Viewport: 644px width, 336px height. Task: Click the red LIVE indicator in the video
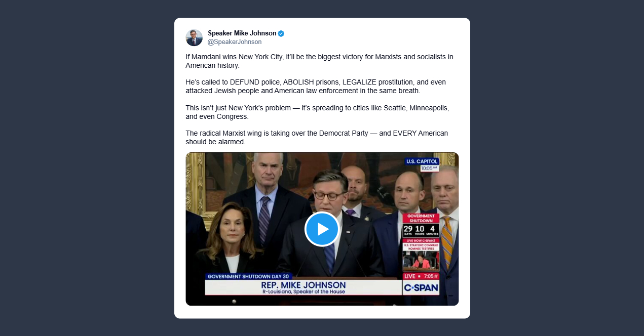pyautogui.click(x=410, y=276)
